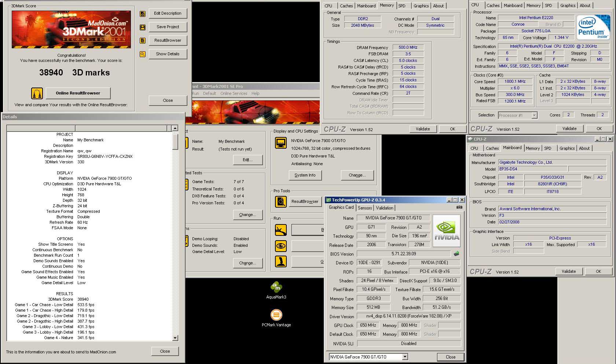Click the Game Demo icon in Run panel
The height and width of the screenshot is (364, 616).
click(281, 261)
